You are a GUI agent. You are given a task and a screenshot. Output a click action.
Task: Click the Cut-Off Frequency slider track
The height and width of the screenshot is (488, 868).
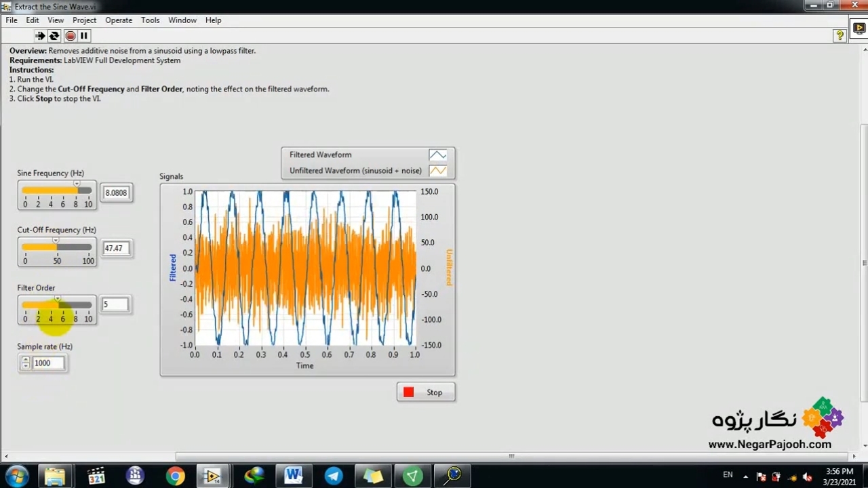pyautogui.click(x=57, y=247)
